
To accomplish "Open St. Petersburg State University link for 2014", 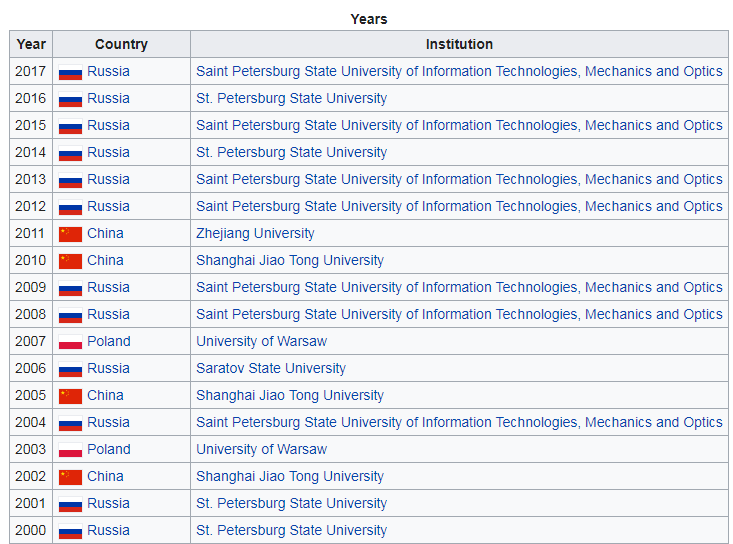I will coord(291,152).
